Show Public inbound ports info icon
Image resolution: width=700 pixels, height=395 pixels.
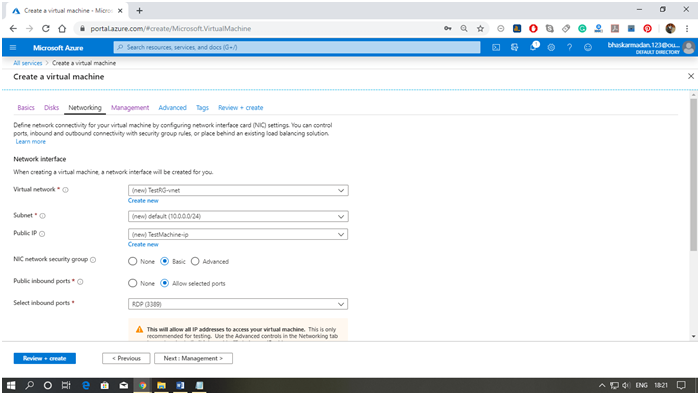click(x=80, y=282)
